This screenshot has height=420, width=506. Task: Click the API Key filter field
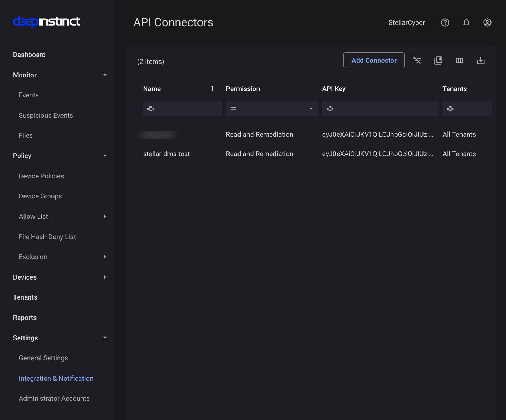coord(383,108)
